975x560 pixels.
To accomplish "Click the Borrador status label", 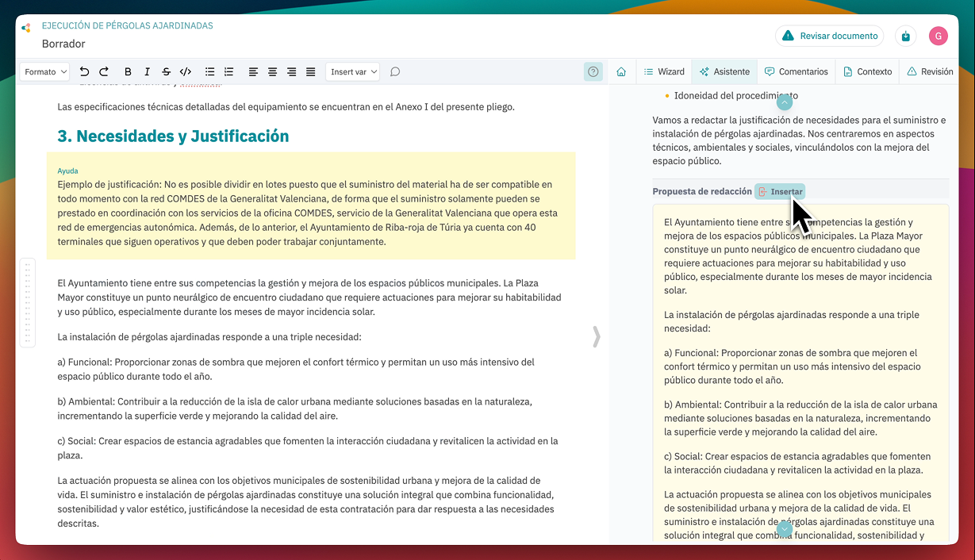I will (x=63, y=44).
